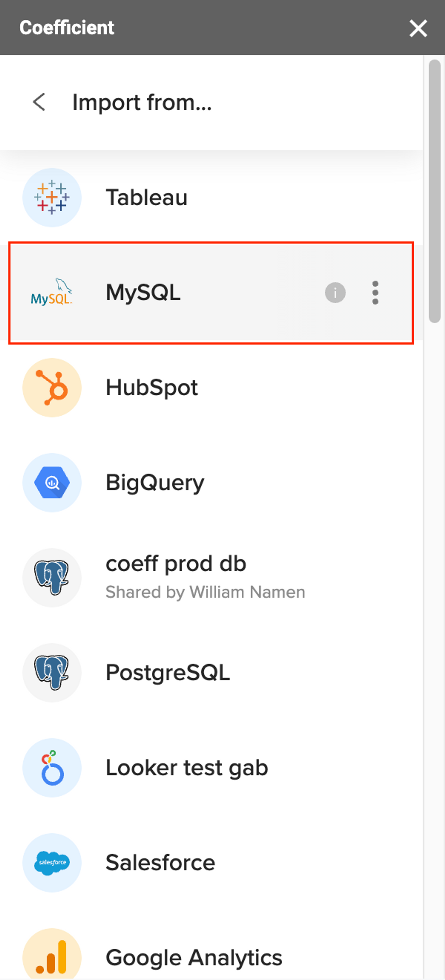Viewport: 445px width, 980px height.
Task: Click the PostgreSQL elephant icon
Action: pos(52,673)
